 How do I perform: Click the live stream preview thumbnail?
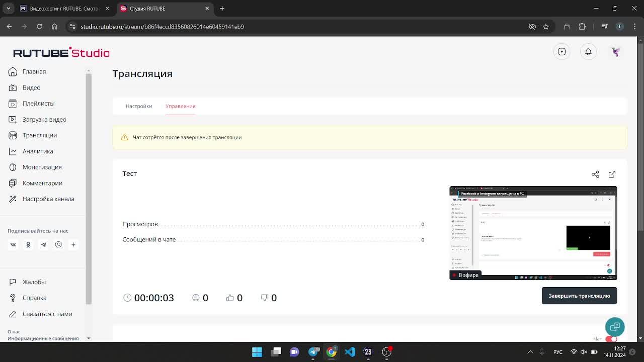pos(533,233)
